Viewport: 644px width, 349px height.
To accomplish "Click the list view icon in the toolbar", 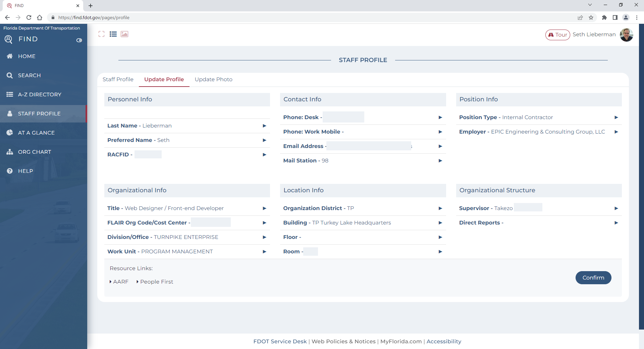I will 113,34.
